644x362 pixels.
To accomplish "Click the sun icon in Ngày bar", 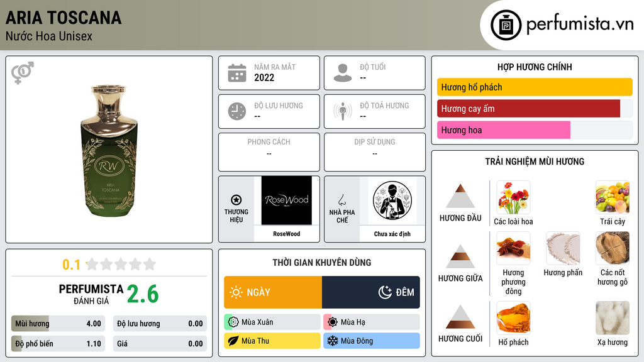I will point(236,292).
